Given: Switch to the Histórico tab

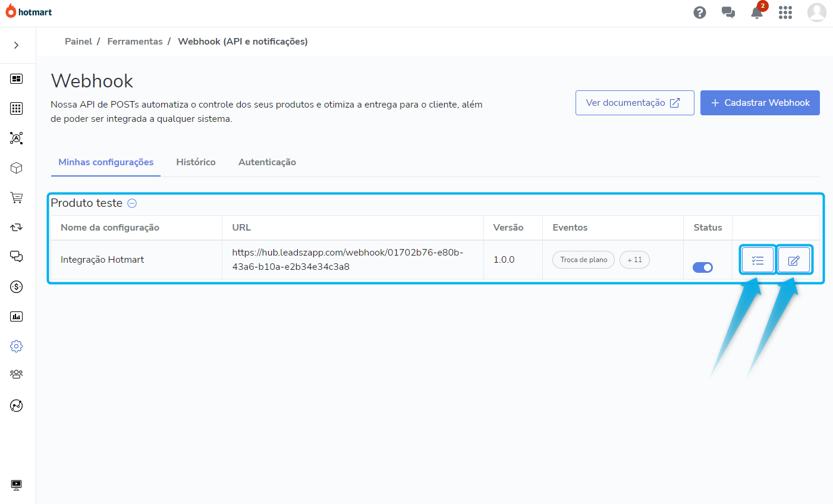Looking at the screenshot, I should (196, 162).
